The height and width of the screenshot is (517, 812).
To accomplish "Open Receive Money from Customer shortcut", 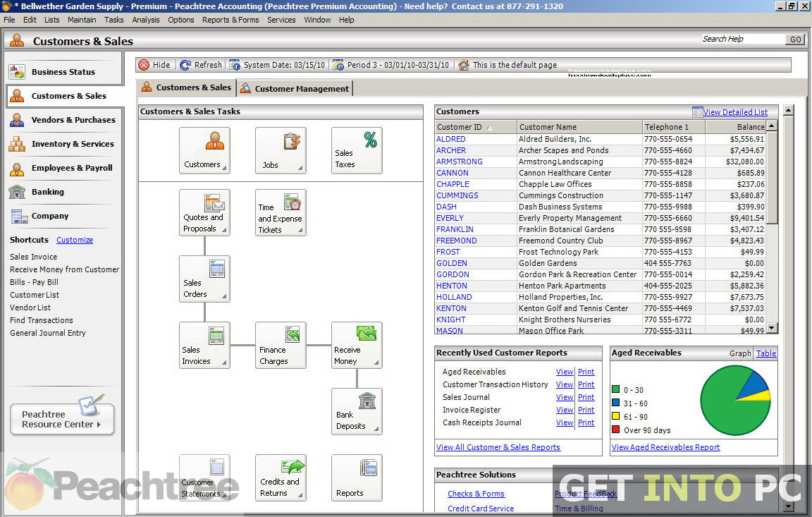I will pos(64,269).
